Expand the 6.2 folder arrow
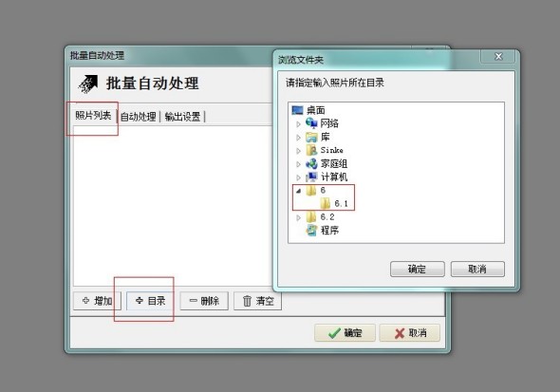The height and width of the screenshot is (392, 560). pos(298,217)
